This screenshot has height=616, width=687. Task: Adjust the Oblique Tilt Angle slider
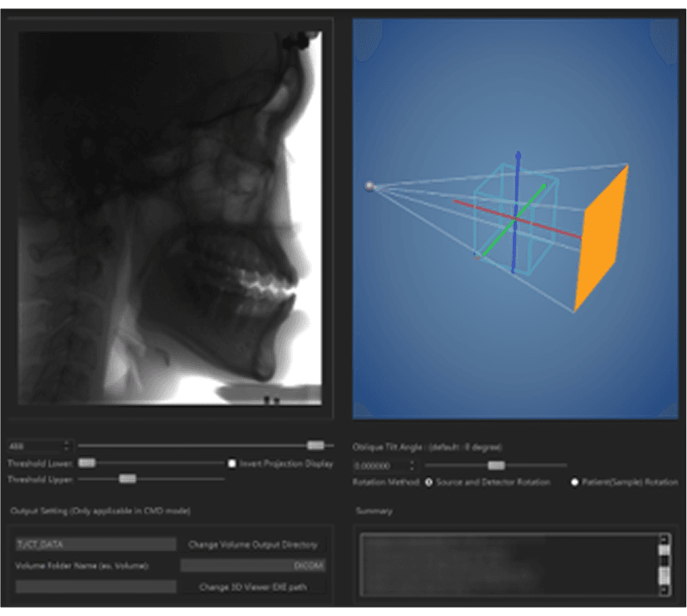(497, 464)
